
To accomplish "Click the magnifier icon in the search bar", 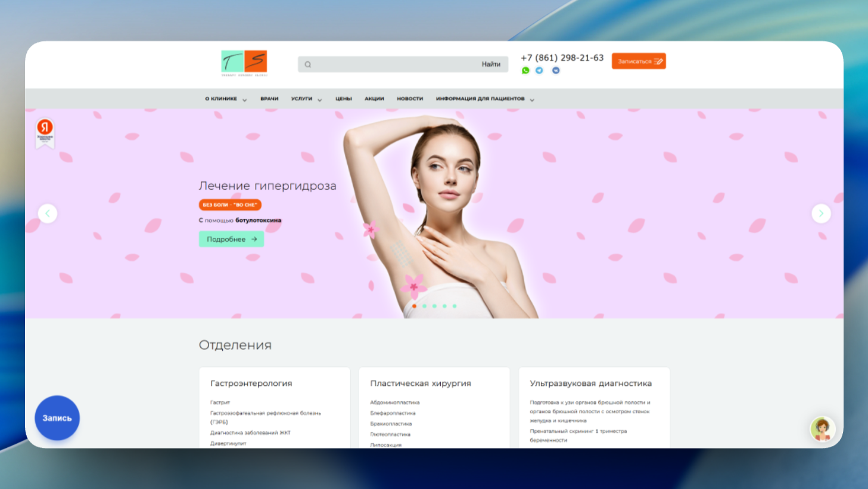I will pos(308,64).
